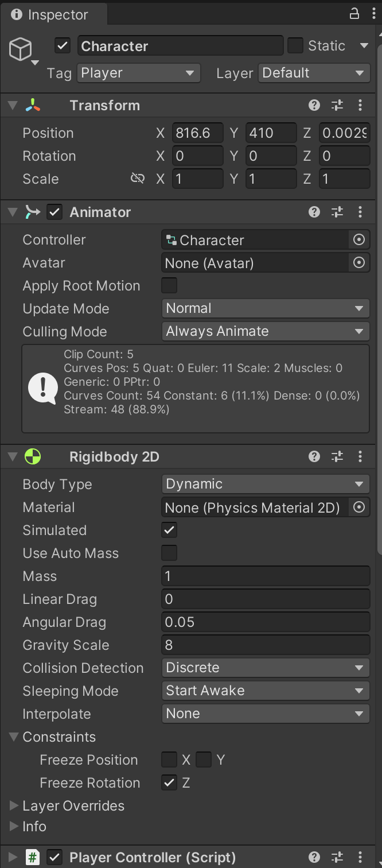The height and width of the screenshot is (868, 382).
Task: Click the Scale X field
Action: (x=198, y=179)
